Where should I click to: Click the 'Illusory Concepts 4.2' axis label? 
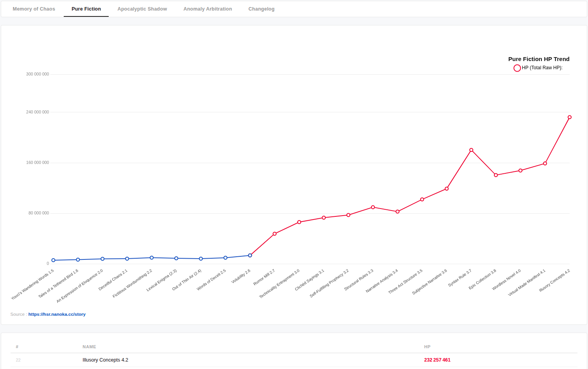(555, 281)
